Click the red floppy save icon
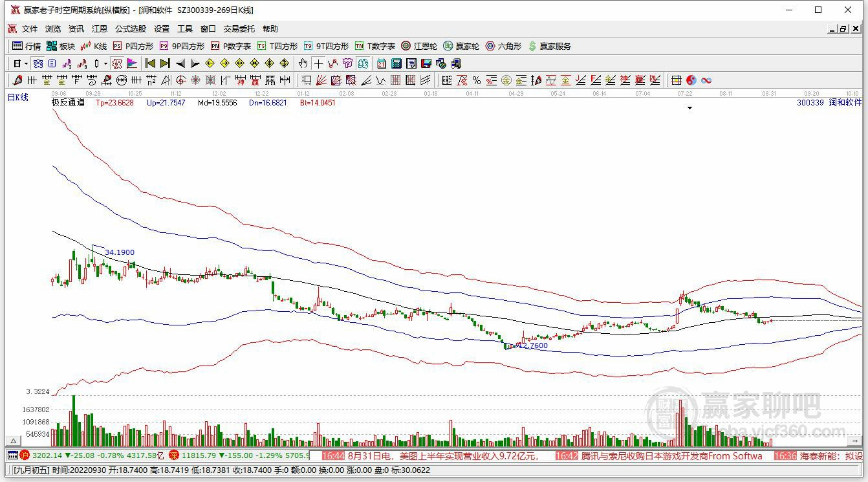 [x=426, y=63]
